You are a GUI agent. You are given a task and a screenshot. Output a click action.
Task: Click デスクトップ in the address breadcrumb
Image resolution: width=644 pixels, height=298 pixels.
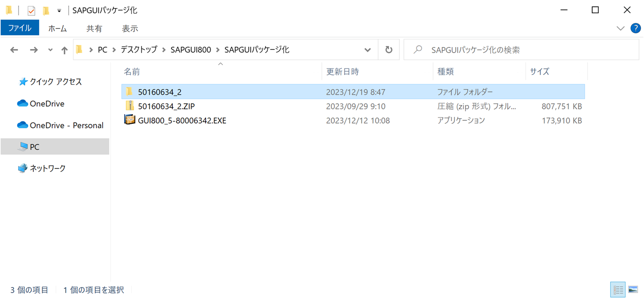139,50
